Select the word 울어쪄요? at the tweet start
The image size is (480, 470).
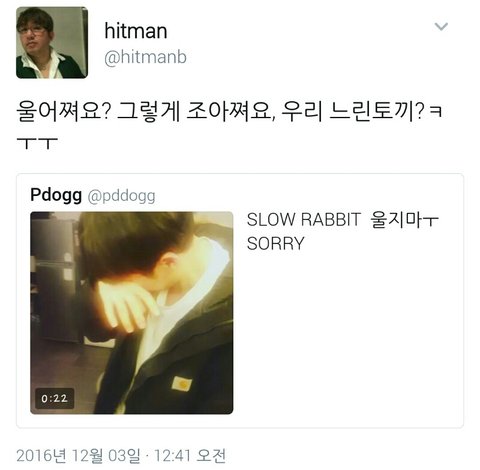point(63,111)
